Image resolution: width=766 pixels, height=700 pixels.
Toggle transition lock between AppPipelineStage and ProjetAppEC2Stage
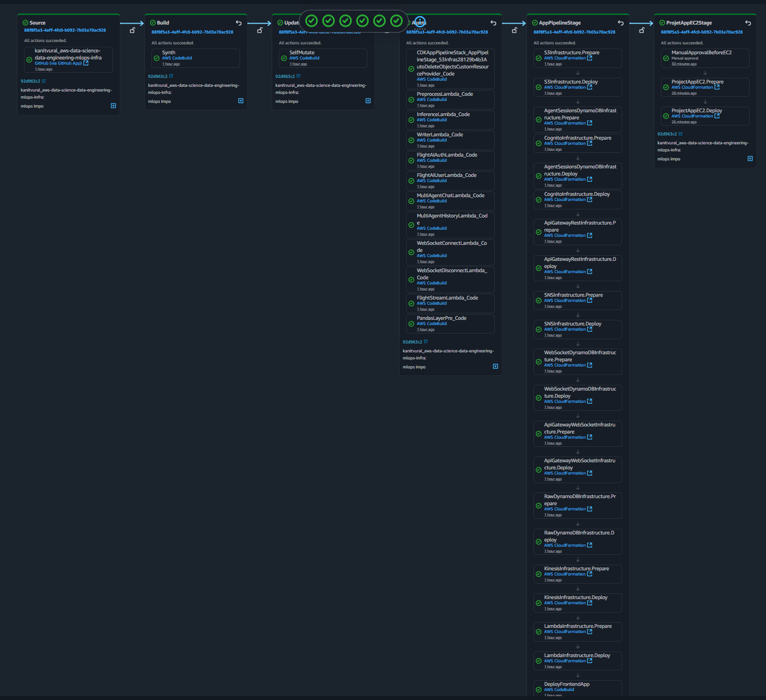[642, 30]
